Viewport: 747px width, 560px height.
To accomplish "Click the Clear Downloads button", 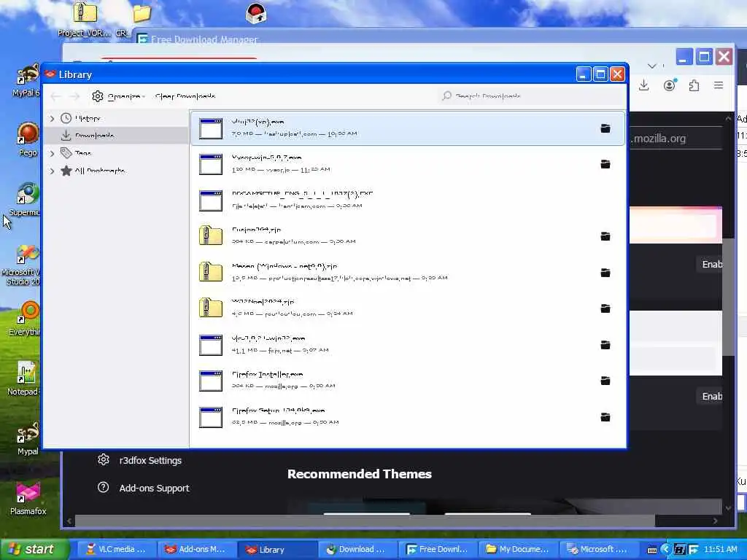I will point(185,96).
